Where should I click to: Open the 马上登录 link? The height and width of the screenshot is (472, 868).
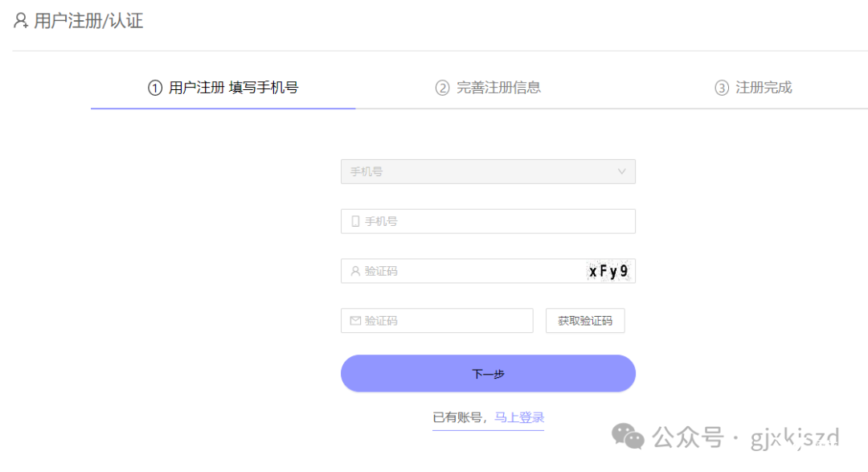pyautogui.click(x=519, y=417)
